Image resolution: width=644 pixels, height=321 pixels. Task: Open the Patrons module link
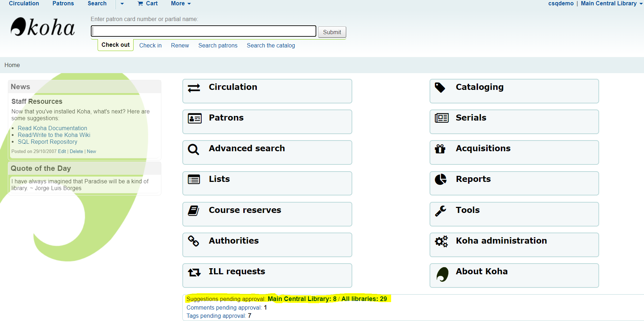(267, 122)
